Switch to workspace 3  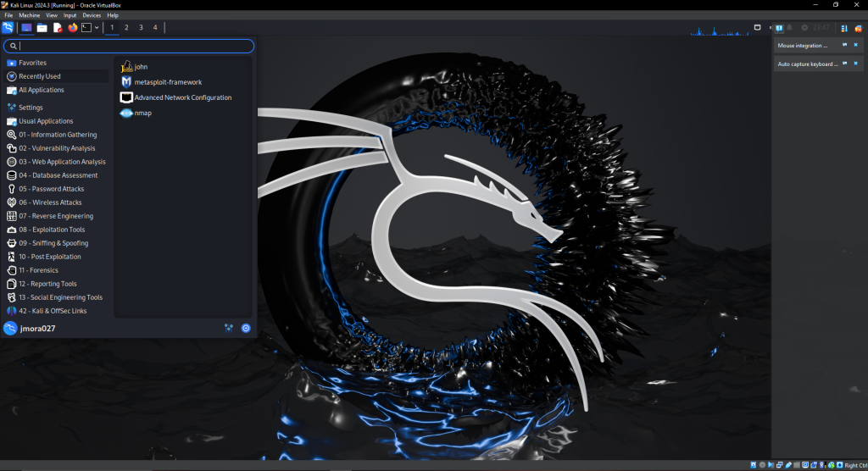click(x=141, y=27)
